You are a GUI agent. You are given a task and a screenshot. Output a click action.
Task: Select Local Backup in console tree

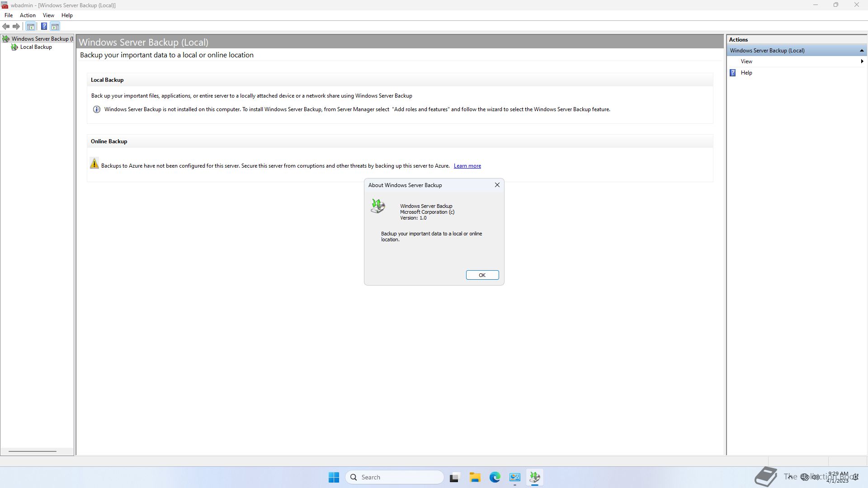coord(32,47)
